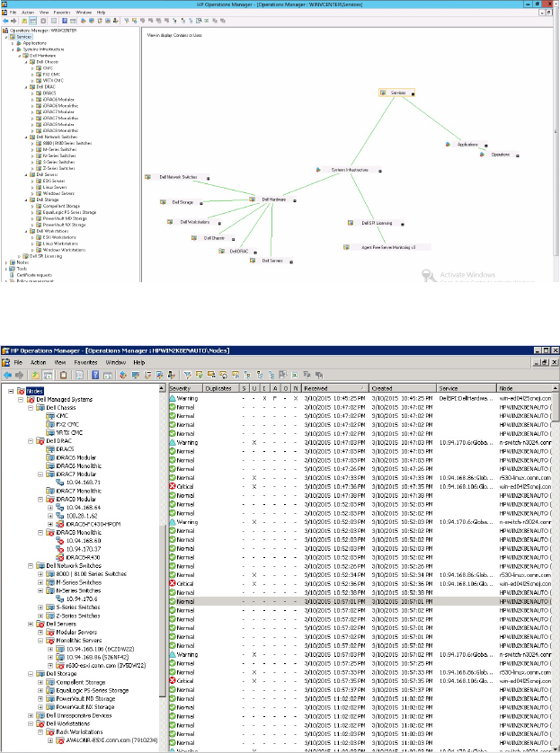Viewport: 560px width, 753px height.
Task: Select highlighted Normal message at 10:57:01 PM
Action: coord(360,601)
